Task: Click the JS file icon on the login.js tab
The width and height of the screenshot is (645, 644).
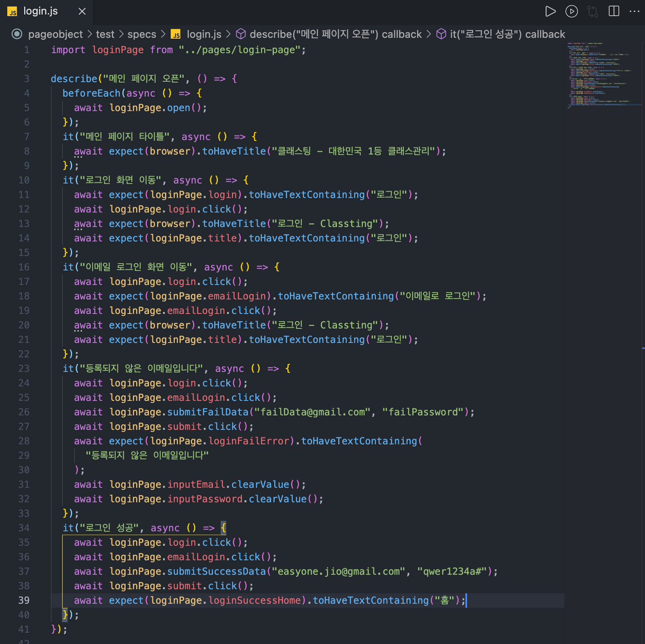Action: (x=12, y=12)
